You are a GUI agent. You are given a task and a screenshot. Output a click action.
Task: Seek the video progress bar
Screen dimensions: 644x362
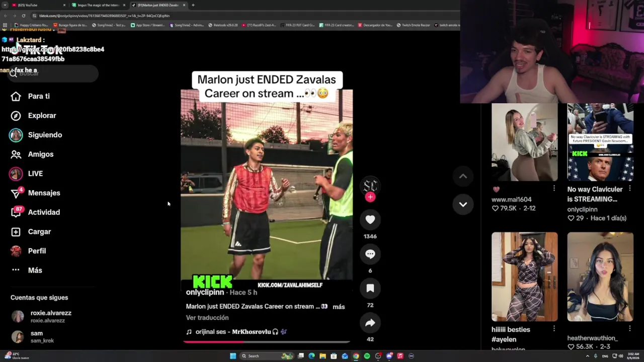point(267,342)
